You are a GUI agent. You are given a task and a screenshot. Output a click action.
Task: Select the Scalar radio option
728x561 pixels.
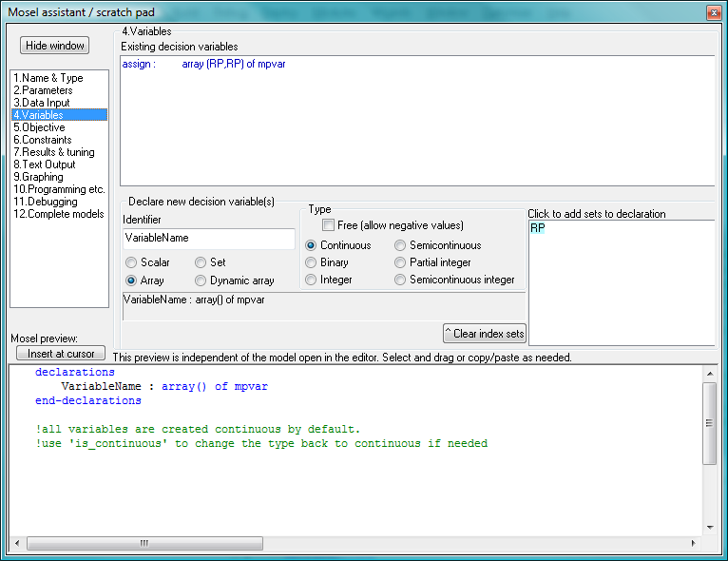[x=131, y=262]
